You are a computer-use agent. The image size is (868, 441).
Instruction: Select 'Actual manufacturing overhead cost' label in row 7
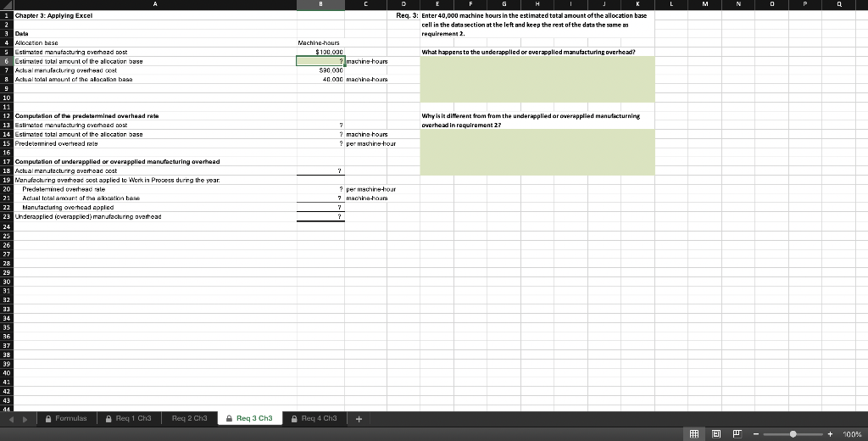point(65,70)
